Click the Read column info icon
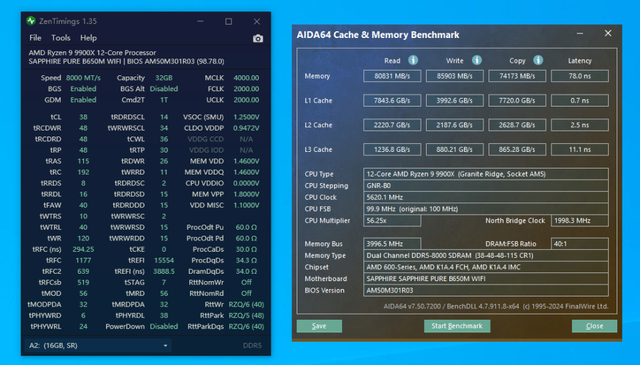Image resolution: width=640 pixels, height=365 pixels. [413, 60]
